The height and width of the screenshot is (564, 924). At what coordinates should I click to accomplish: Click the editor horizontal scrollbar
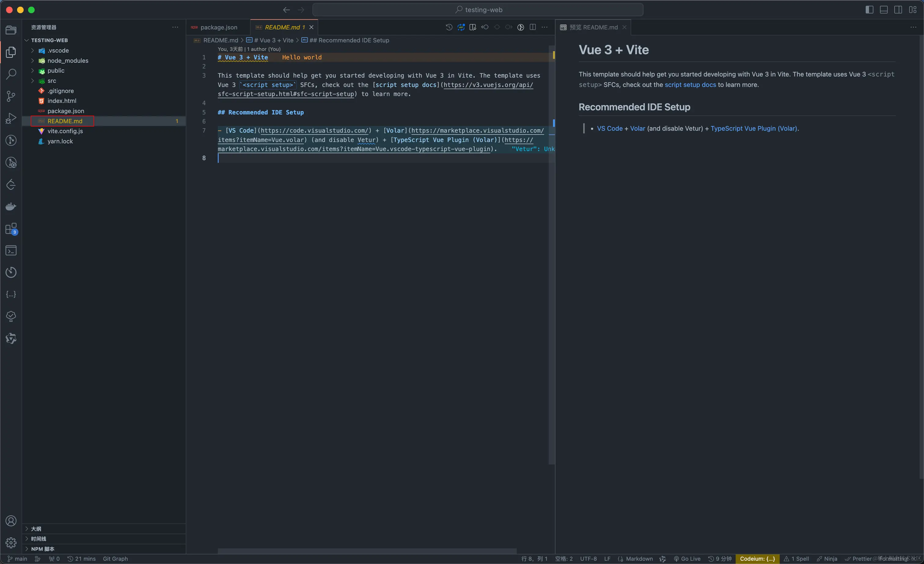[367, 551]
